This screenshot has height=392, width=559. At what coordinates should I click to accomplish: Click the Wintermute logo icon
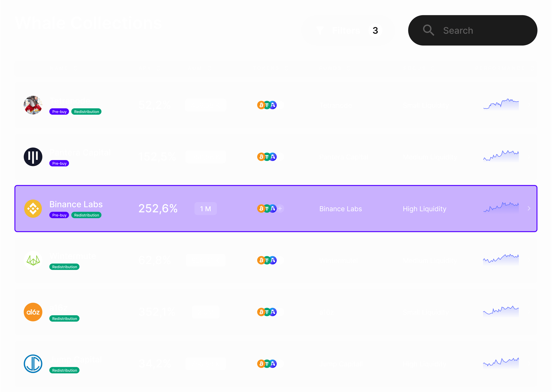tap(33, 260)
